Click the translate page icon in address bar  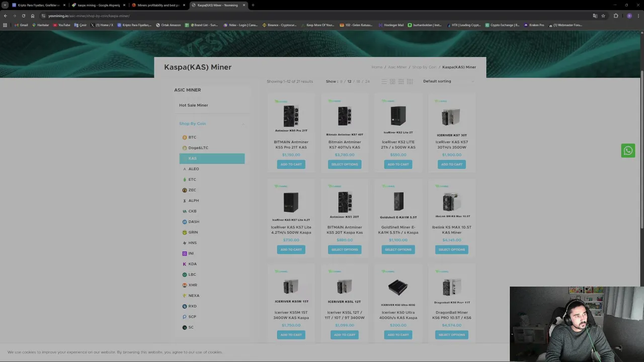click(x=595, y=16)
